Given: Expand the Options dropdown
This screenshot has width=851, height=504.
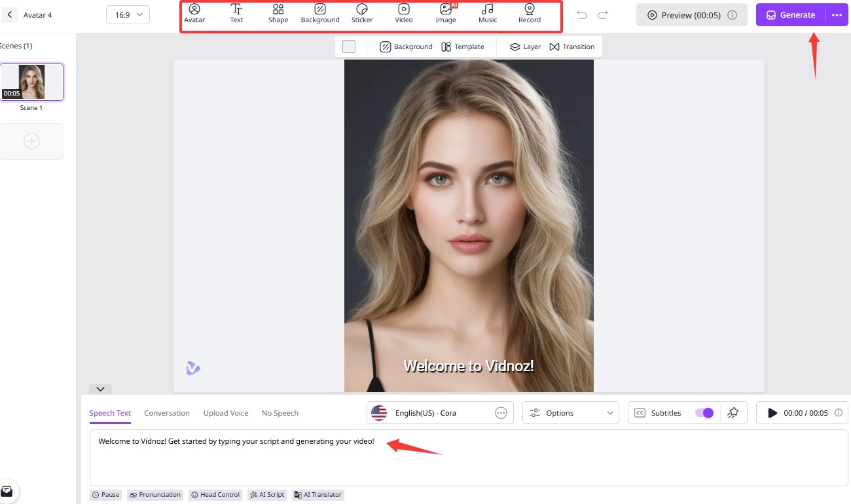Looking at the screenshot, I should click(571, 413).
